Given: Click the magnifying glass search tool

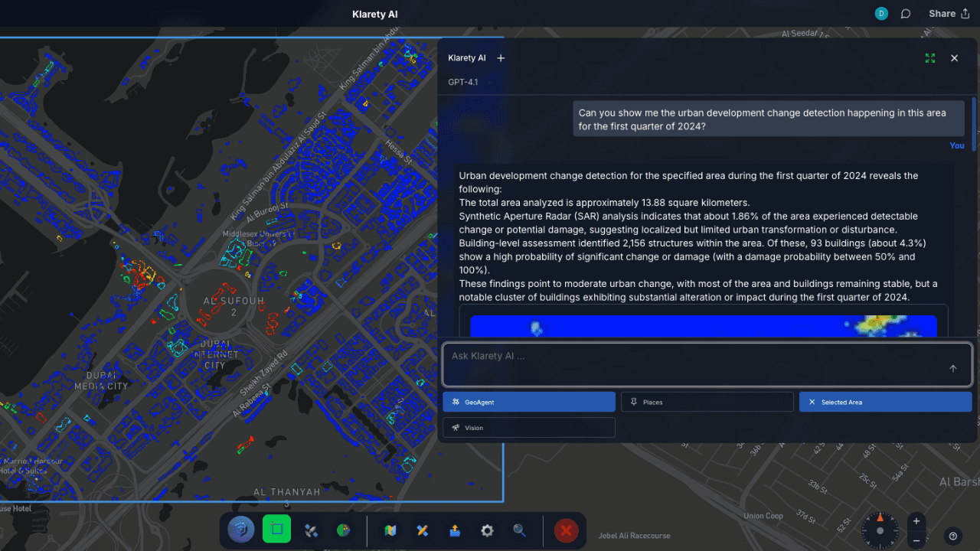Looking at the screenshot, I should 520,530.
